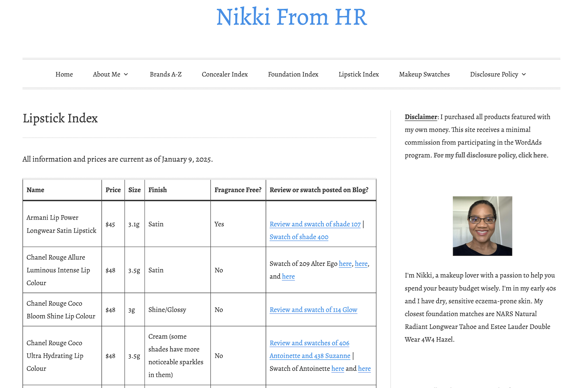
Task: Open Review and swatch of shade 107
Action: [x=315, y=224]
